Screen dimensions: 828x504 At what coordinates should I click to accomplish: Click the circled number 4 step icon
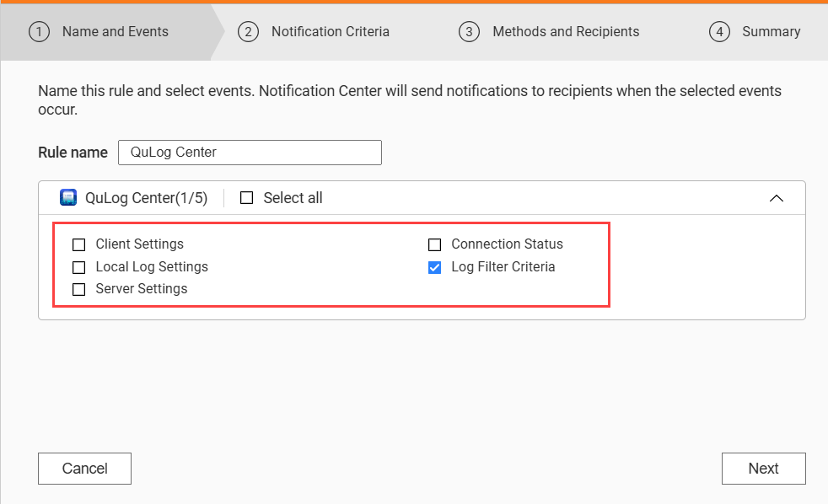(x=718, y=32)
